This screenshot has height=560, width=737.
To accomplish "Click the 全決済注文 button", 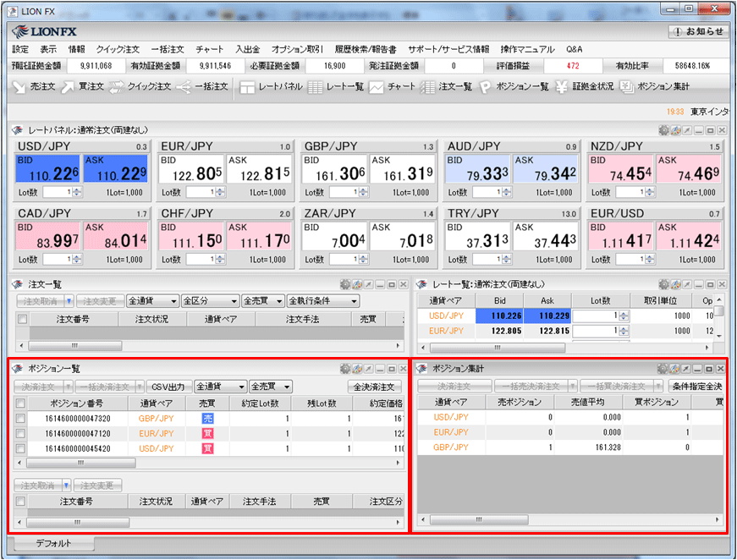I will pyautogui.click(x=374, y=387).
